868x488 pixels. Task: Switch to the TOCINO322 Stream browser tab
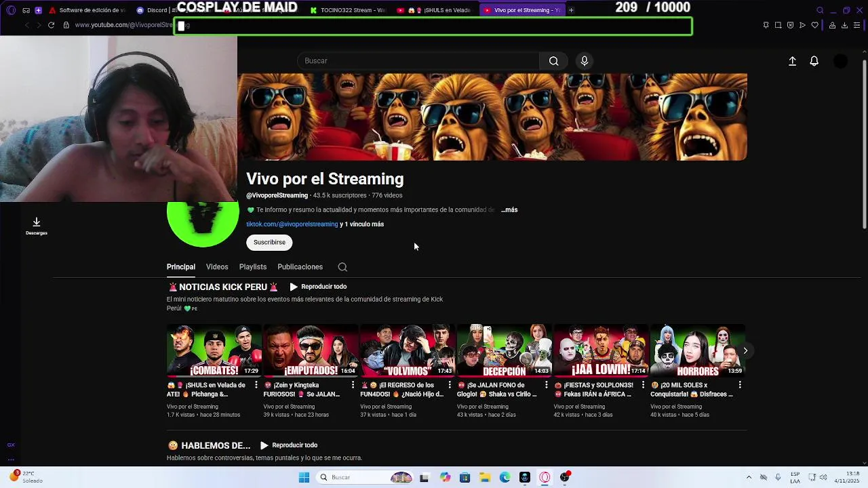click(348, 10)
